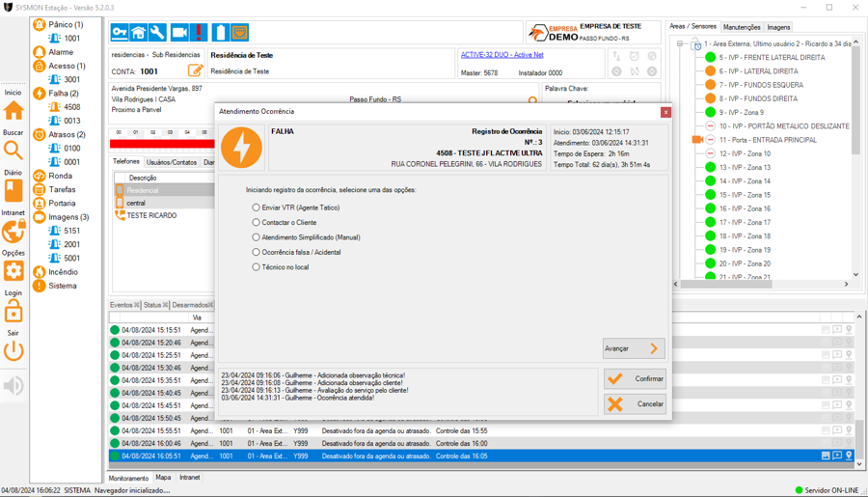Open the Mapa bottom tab

[163, 478]
